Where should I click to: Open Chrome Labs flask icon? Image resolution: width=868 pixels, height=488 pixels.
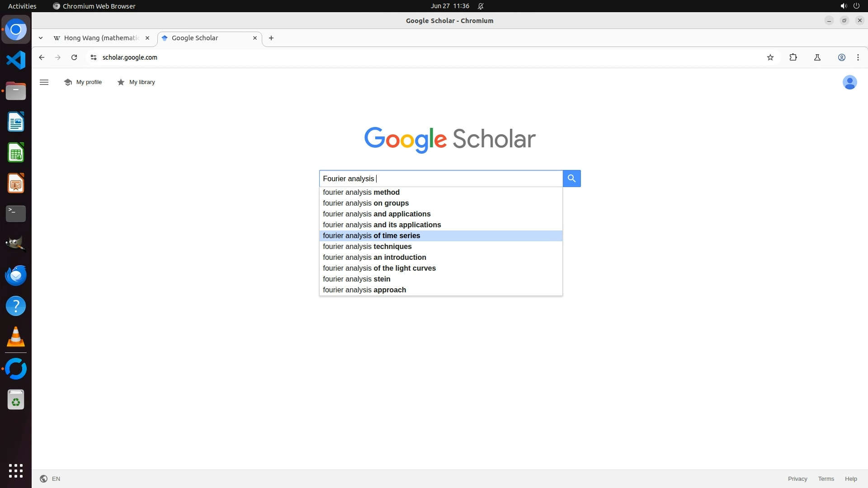click(x=817, y=57)
